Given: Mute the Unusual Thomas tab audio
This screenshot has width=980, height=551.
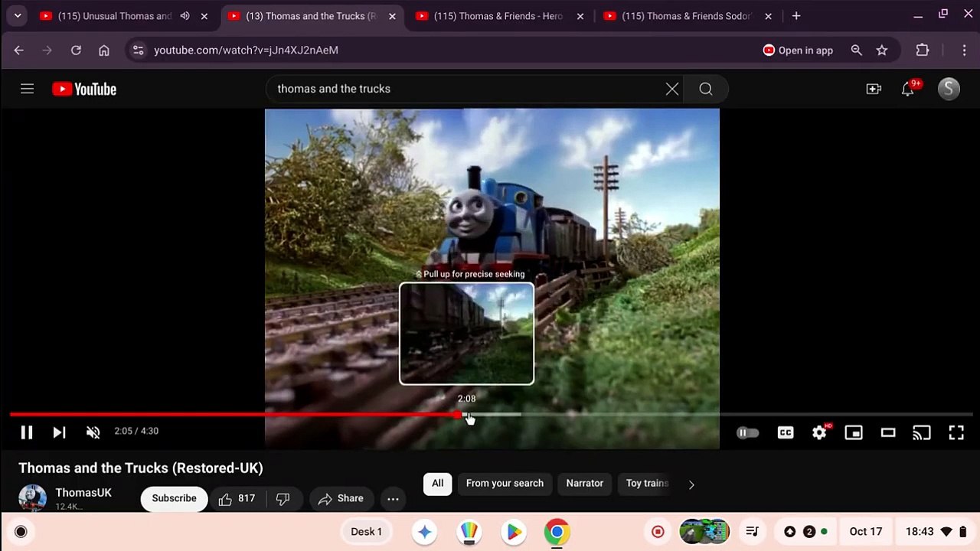Looking at the screenshot, I should pos(185,16).
